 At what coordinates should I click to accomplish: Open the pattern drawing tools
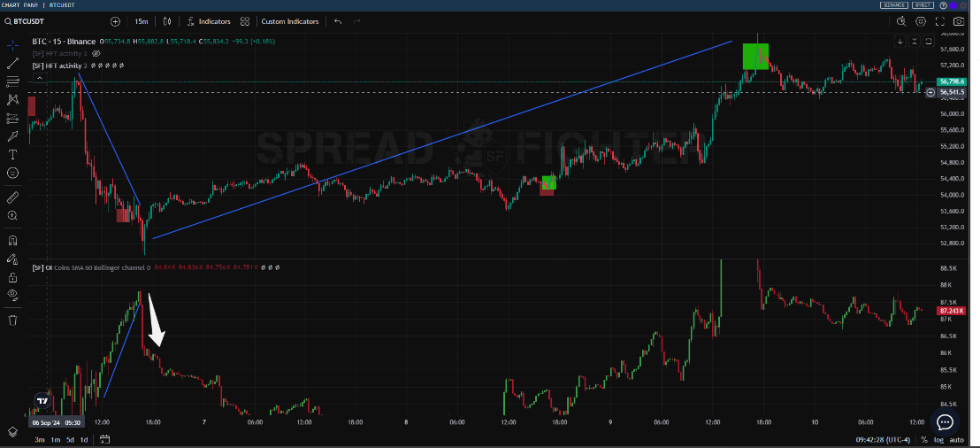(x=12, y=99)
